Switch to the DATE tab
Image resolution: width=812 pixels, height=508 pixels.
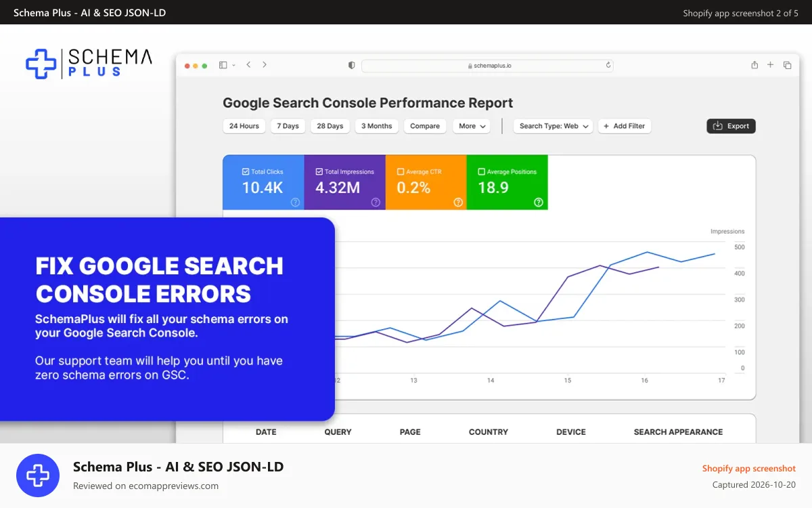[266, 432]
